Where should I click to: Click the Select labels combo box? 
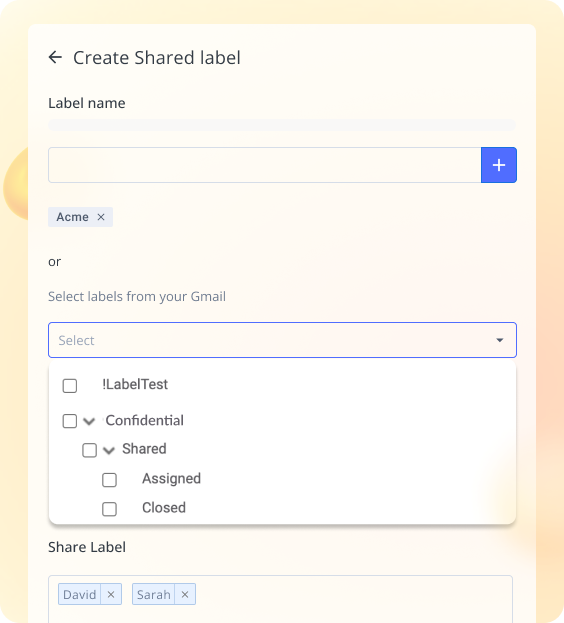(x=282, y=340)
